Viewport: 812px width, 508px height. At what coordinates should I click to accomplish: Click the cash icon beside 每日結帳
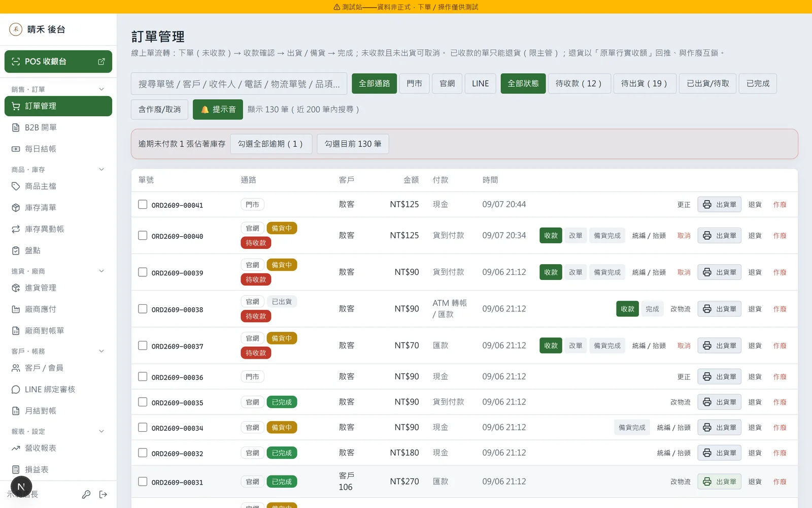coord(16,149)
